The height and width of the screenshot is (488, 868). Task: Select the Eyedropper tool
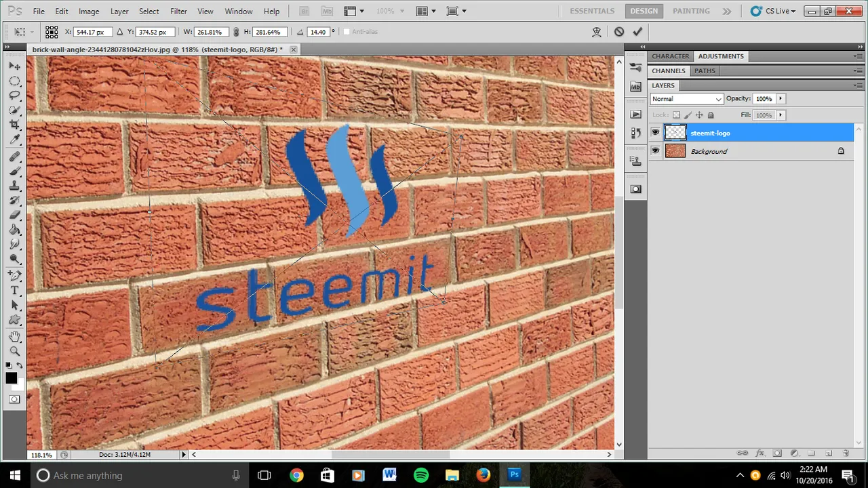14,140
